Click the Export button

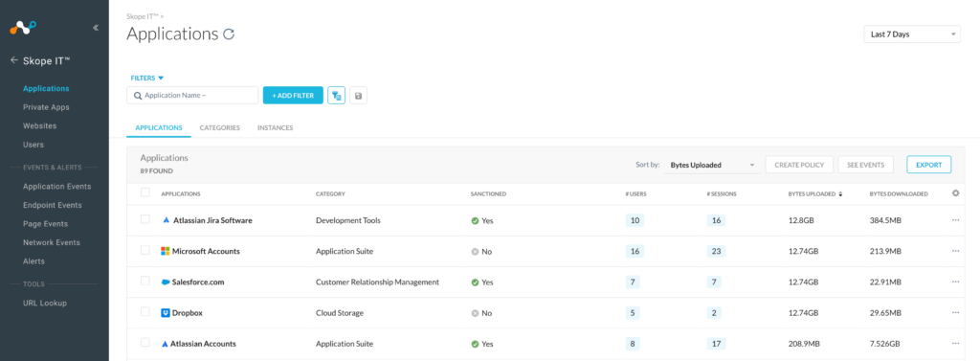pyautogui.click(x=928, y=165)
